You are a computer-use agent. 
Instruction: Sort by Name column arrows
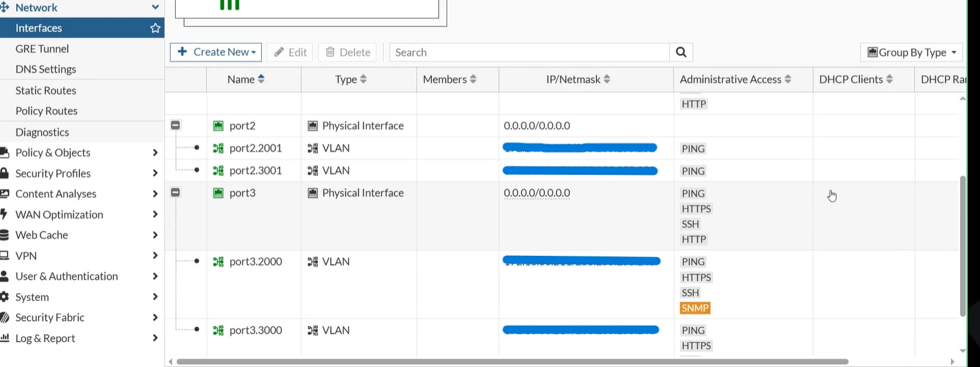click(261, 79)
